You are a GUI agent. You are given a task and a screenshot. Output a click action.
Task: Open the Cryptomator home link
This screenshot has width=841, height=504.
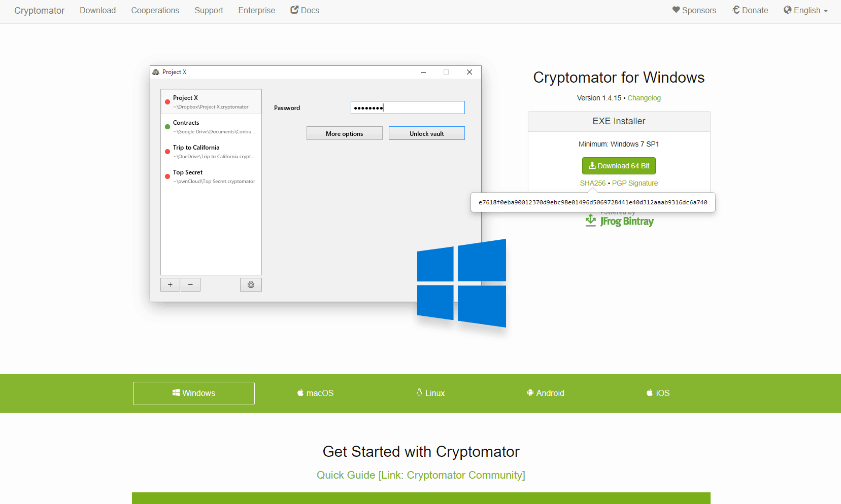(x=39, y=11)
